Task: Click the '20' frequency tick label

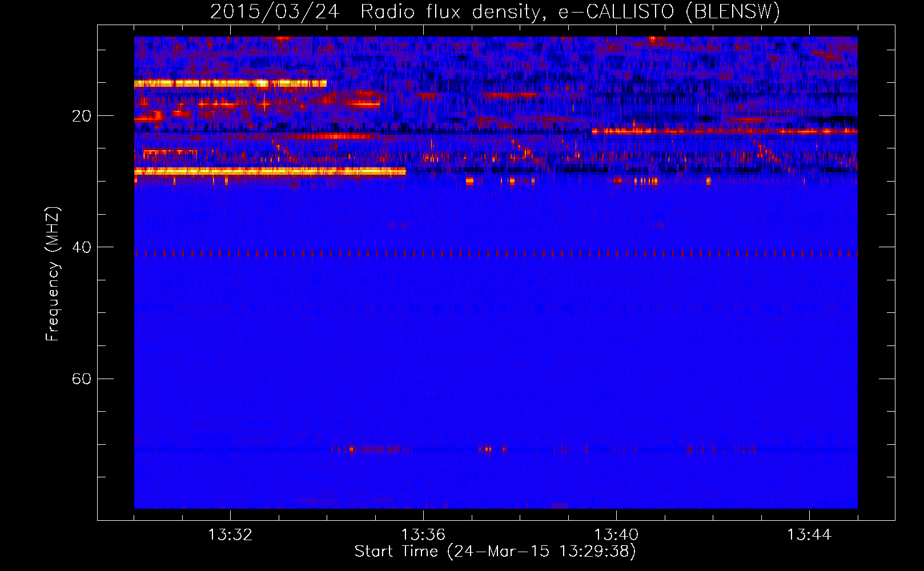Action: click(81, 116)
